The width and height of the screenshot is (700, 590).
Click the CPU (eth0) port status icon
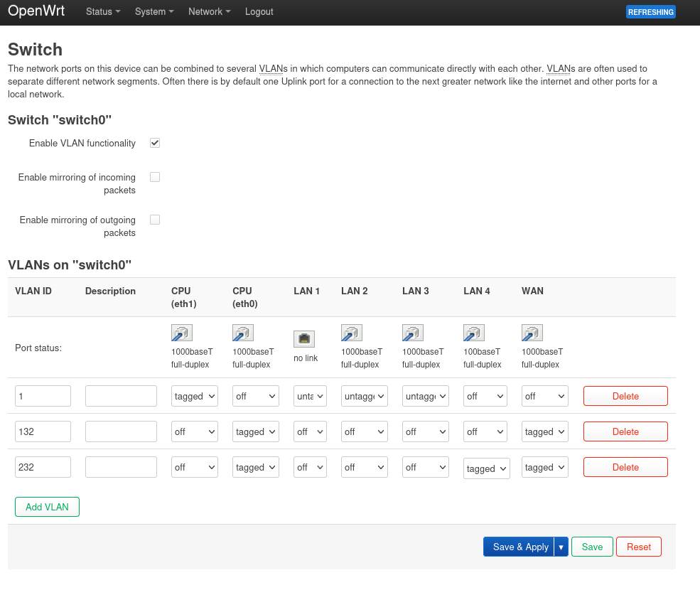click(x=243, y=333)
